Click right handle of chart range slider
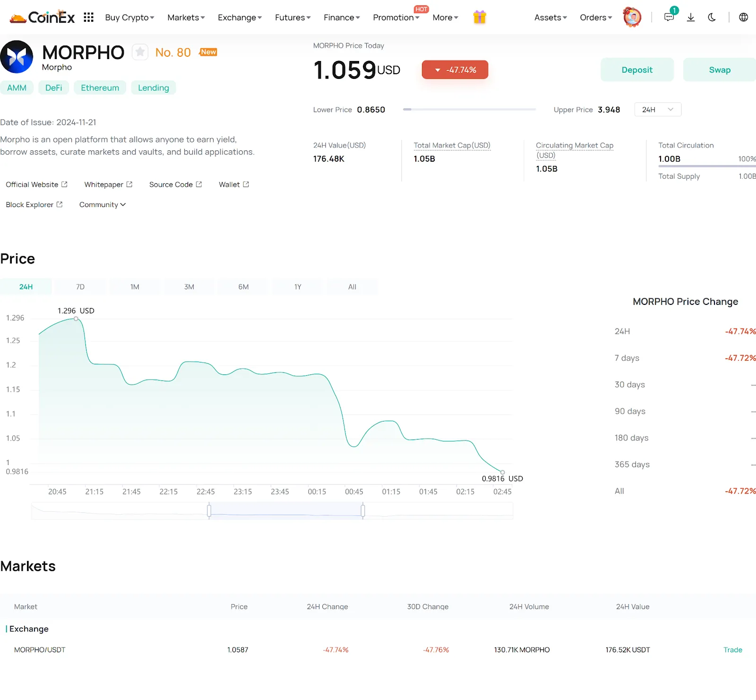The width and height of the screenshot is (756, 700). tap(363, 510)
